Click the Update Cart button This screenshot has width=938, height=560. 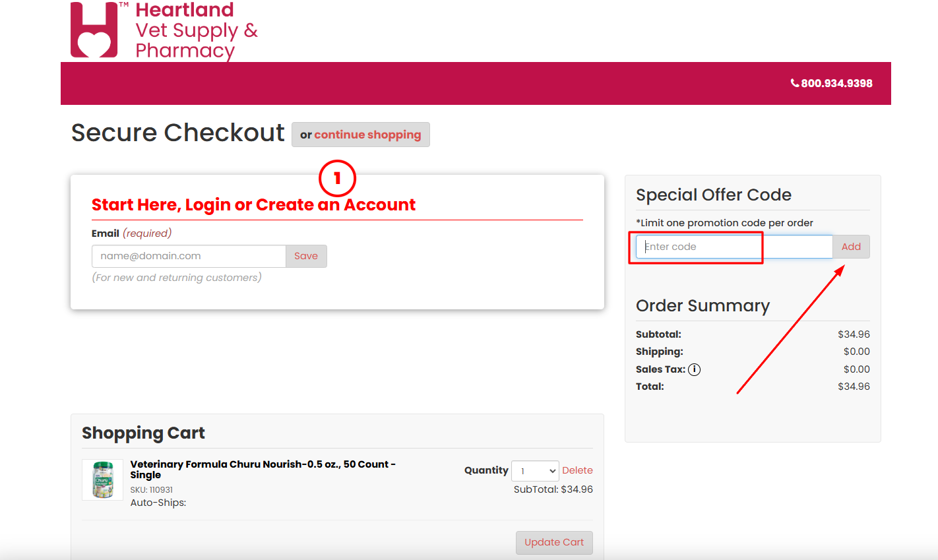click(x=554, y=542)
